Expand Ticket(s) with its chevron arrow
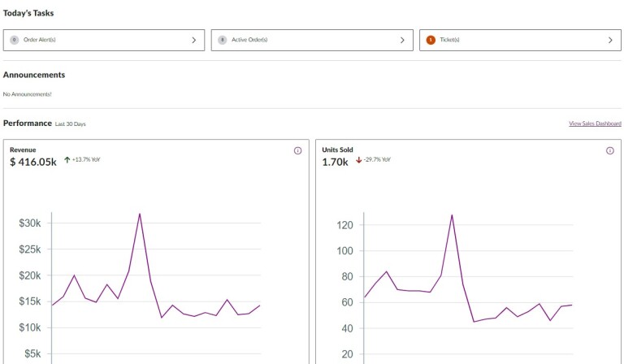 (610, 40)
